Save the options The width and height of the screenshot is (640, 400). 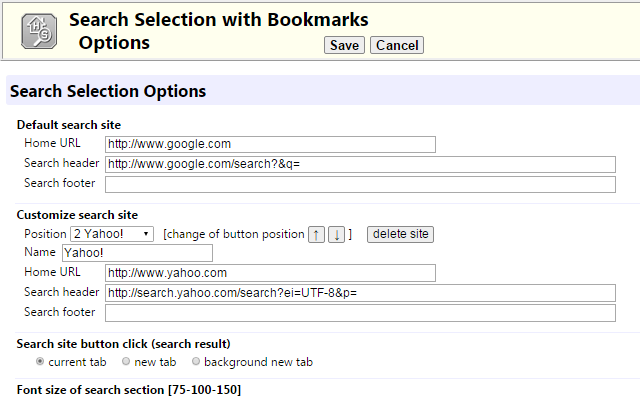[344, 45]
